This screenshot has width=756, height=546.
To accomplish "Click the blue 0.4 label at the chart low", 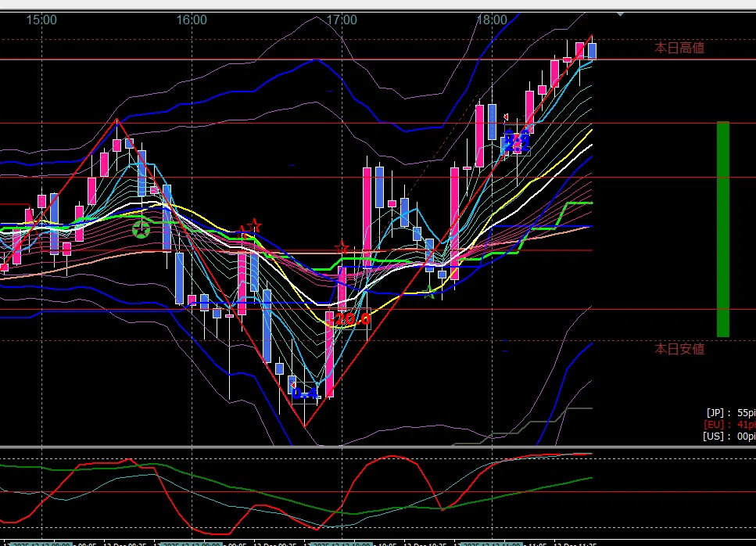I will pos(306,393).
